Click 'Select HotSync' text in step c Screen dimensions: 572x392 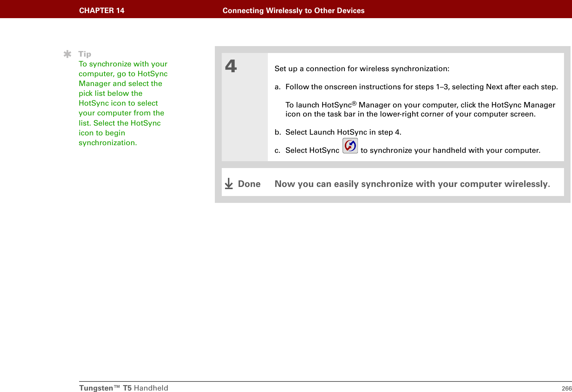click(312, 150)
